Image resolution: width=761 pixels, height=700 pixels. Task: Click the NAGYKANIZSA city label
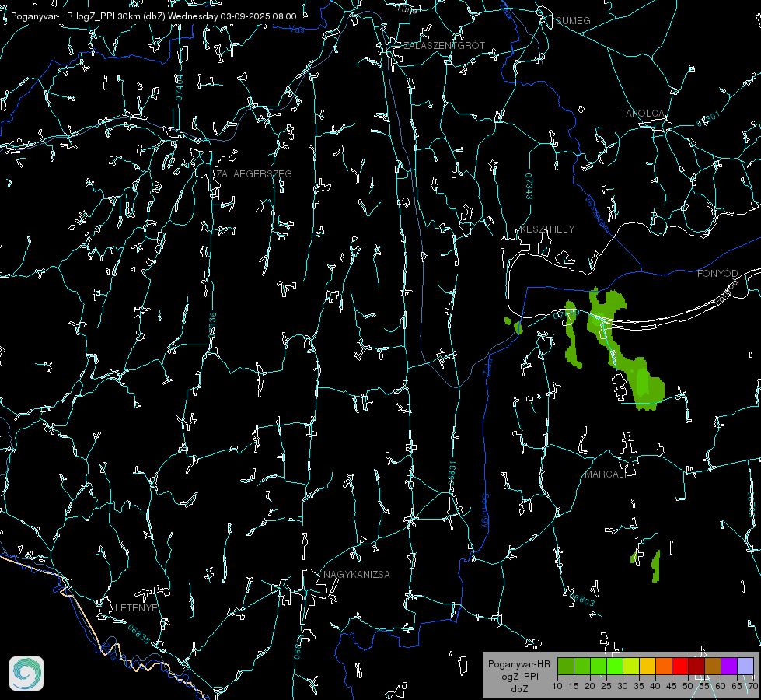(357, 574)
